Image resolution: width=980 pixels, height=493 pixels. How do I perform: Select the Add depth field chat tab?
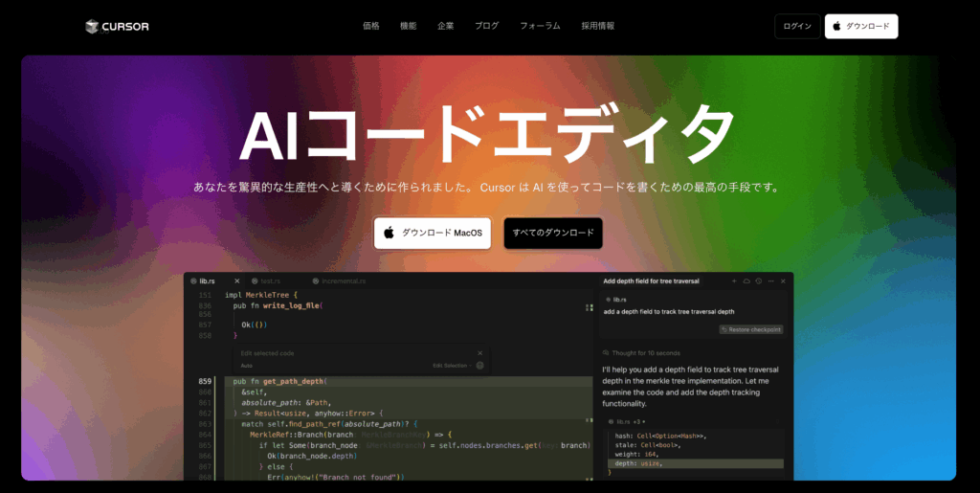tap(651, 281)
